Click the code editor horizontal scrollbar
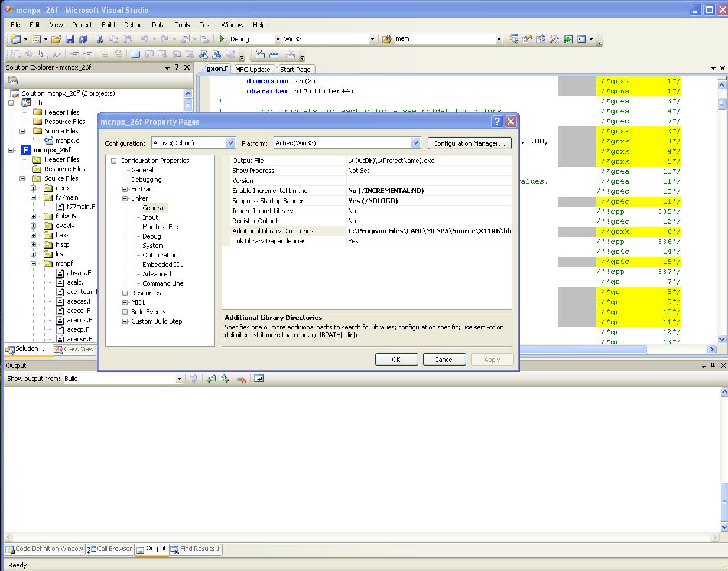 [583, 349]
